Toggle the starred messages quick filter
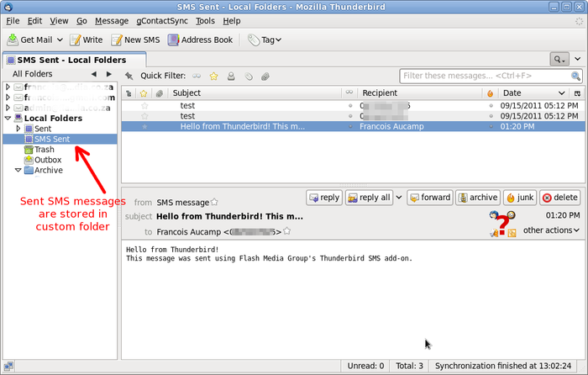Image resolution: width=588 pixels, height=375 pixels. [213, 77]
